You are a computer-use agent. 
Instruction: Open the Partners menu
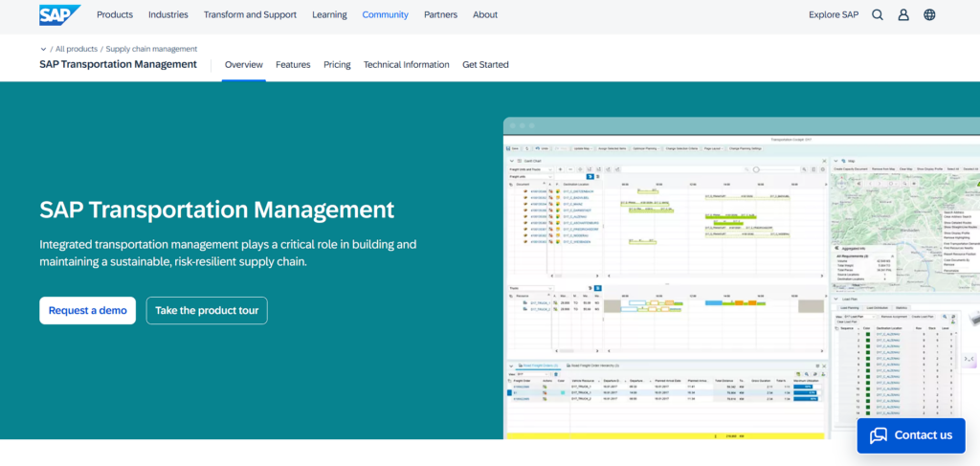[x=440, y=15]
